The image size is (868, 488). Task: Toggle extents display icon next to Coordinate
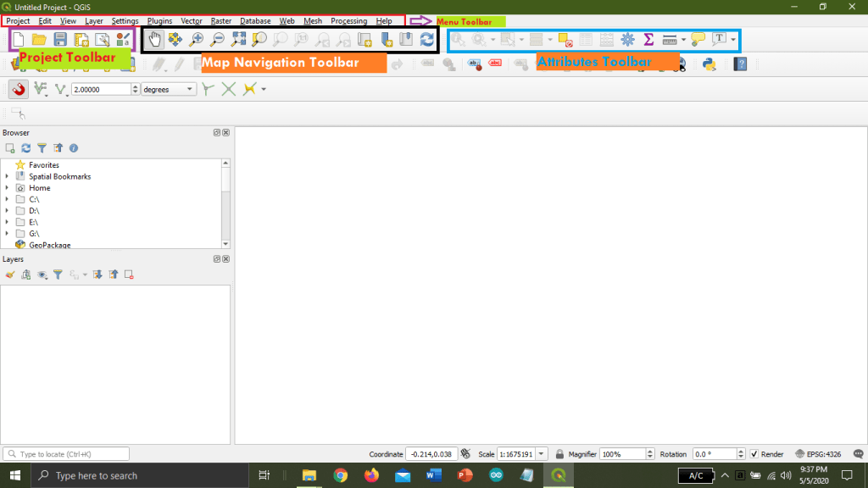coord(465,454)
